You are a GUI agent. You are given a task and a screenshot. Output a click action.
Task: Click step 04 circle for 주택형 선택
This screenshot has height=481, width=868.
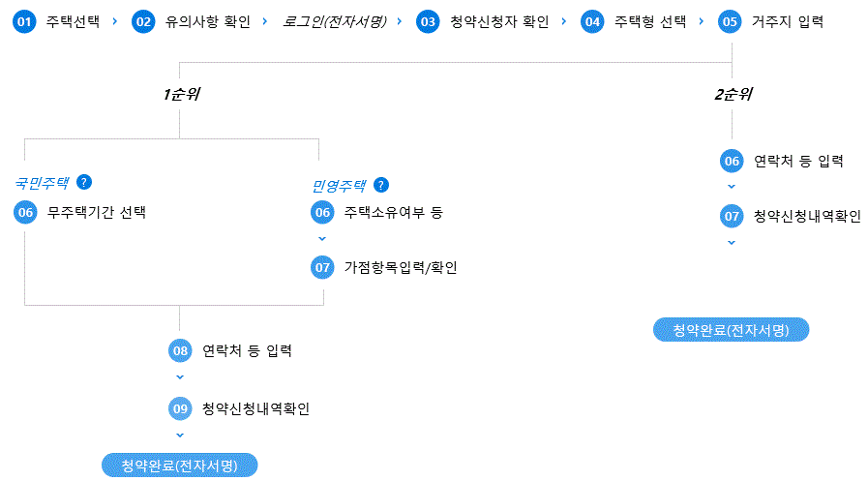tap(592, 22)
